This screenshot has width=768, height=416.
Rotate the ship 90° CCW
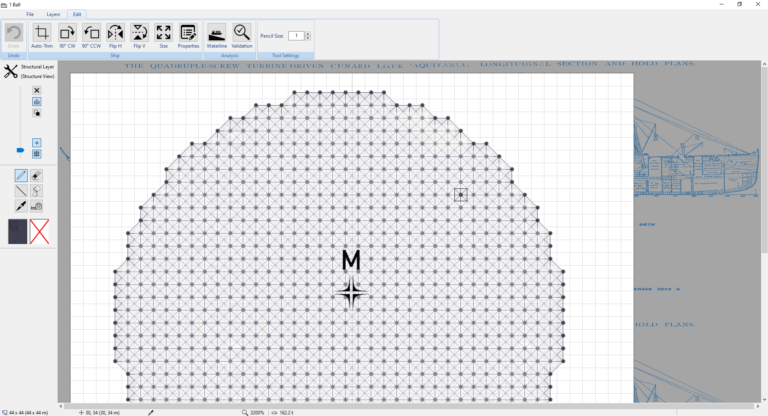point(91,36)
